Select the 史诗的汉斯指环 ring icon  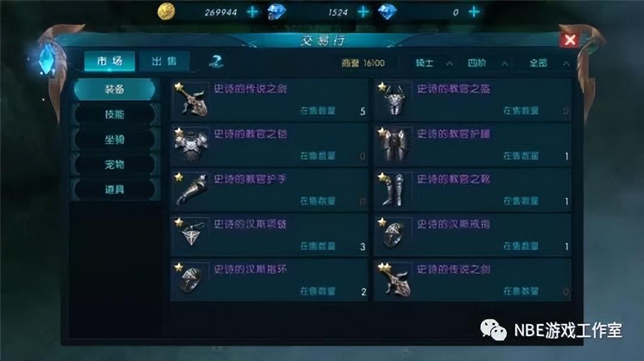point(191,280)
